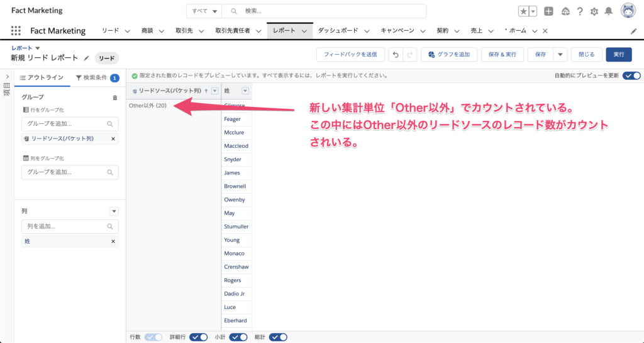The image size is (644, 343).
Task: Open the 売上 navigation tab
Action: (477, 31)
